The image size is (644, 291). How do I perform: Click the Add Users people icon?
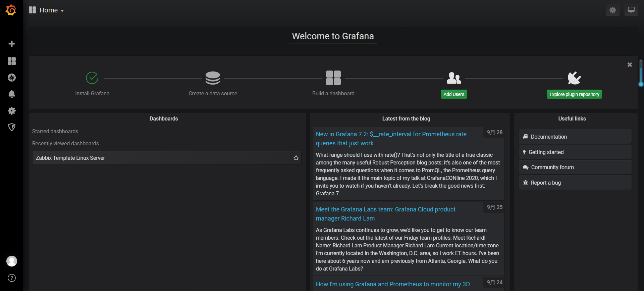(x=454, y=78)
